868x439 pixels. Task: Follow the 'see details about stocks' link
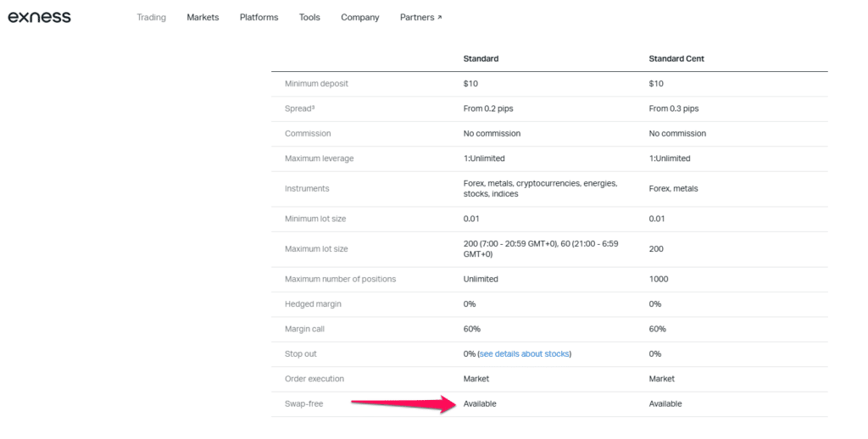(x=524, y=353)
